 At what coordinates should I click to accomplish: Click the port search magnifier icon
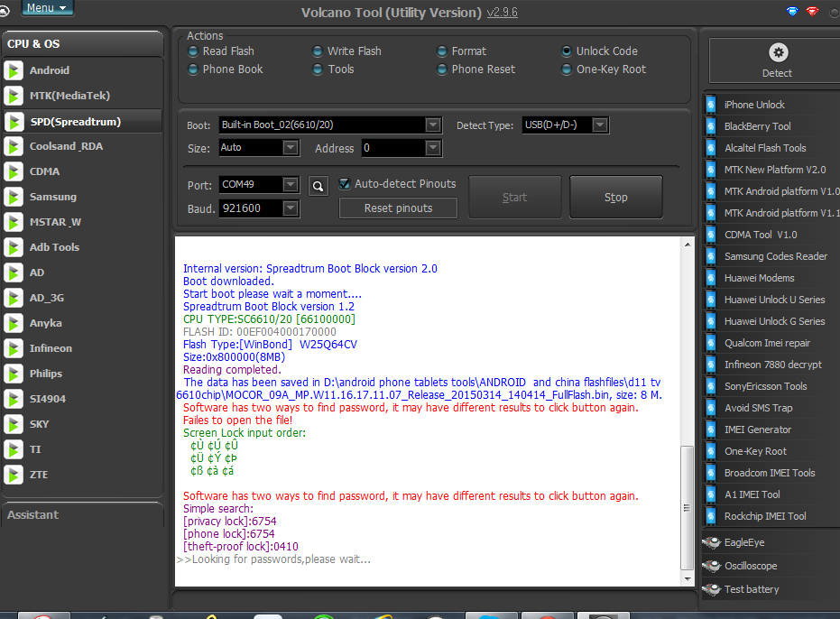point(318,186)
